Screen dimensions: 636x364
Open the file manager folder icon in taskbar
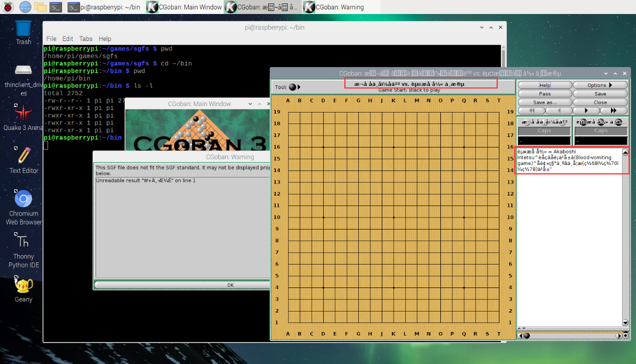coord(41,7)
